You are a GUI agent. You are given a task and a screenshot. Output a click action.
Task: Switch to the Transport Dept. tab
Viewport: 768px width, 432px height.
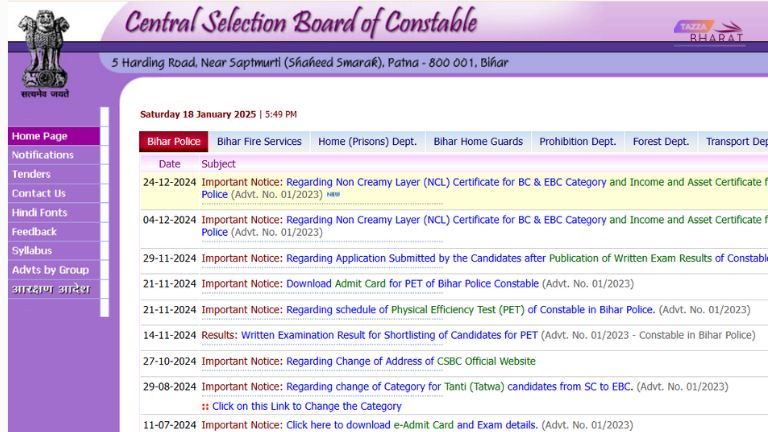click(734, 142)
